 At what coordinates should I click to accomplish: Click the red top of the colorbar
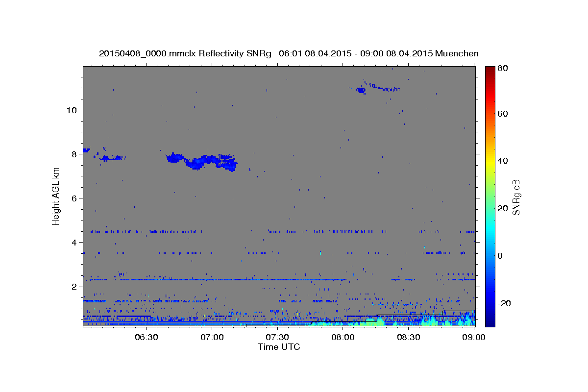click(x=490, y=78)
